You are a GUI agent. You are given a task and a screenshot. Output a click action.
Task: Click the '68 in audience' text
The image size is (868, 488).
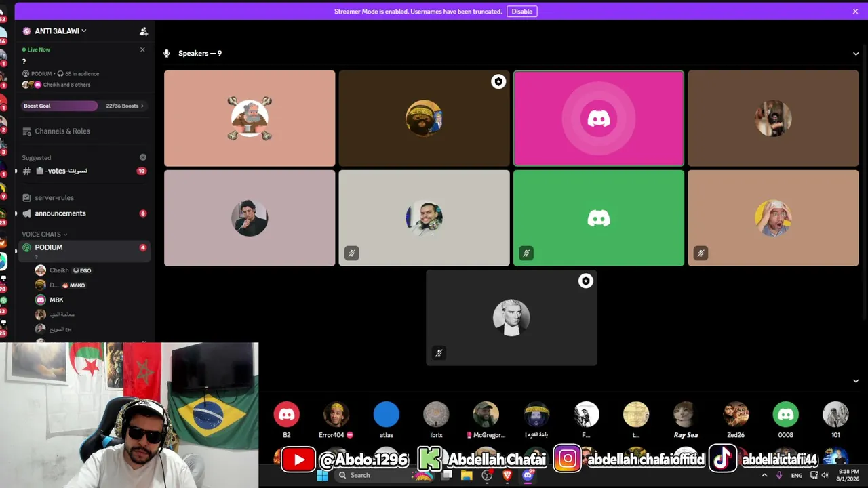tap(82, 74)
